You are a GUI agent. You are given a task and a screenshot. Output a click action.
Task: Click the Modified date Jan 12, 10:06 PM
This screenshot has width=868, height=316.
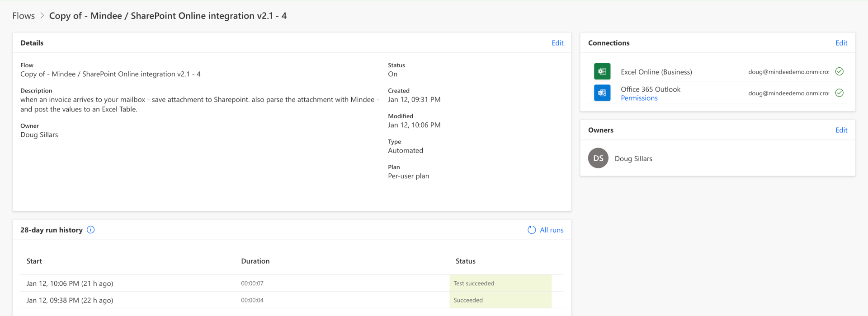pyautogui.click(x=414, y=125)
